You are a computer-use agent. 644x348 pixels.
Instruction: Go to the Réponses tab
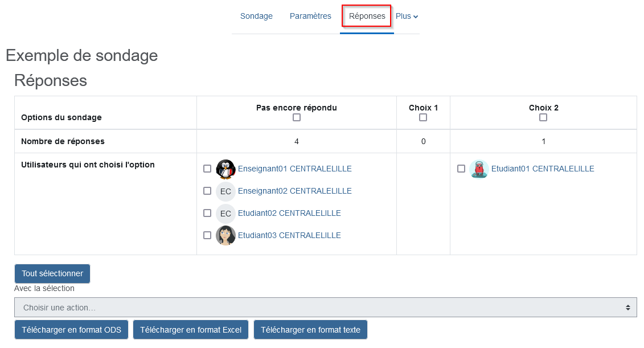pyautogui.click(x=367, y=16)
